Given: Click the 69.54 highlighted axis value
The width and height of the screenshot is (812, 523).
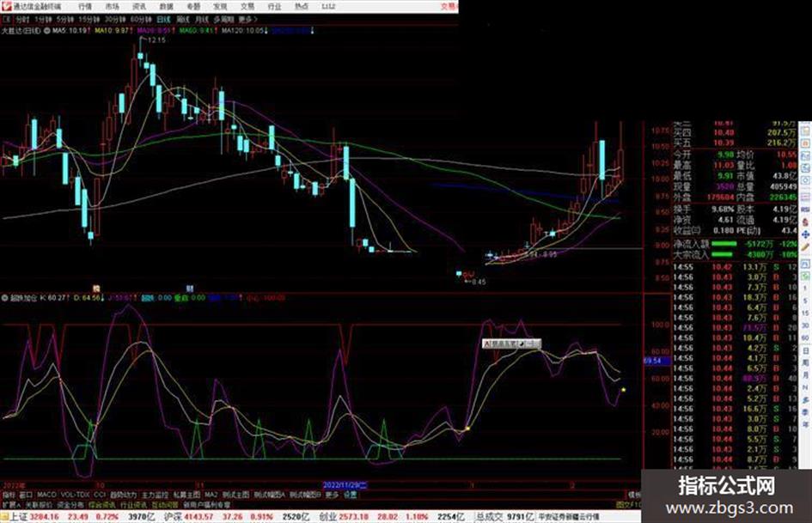Looking at the screenshot, I should coord(656,361).
